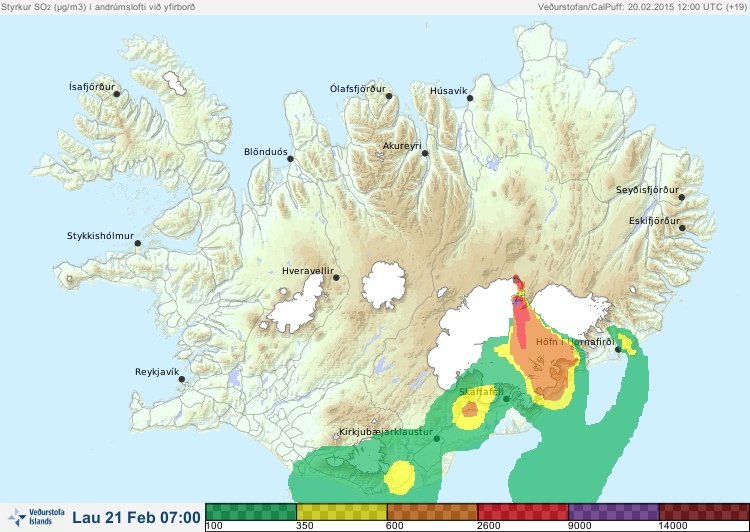Click the Hveravellir marker dot
This screenshot has width=750, height=532.
click(x=336, y=277)
